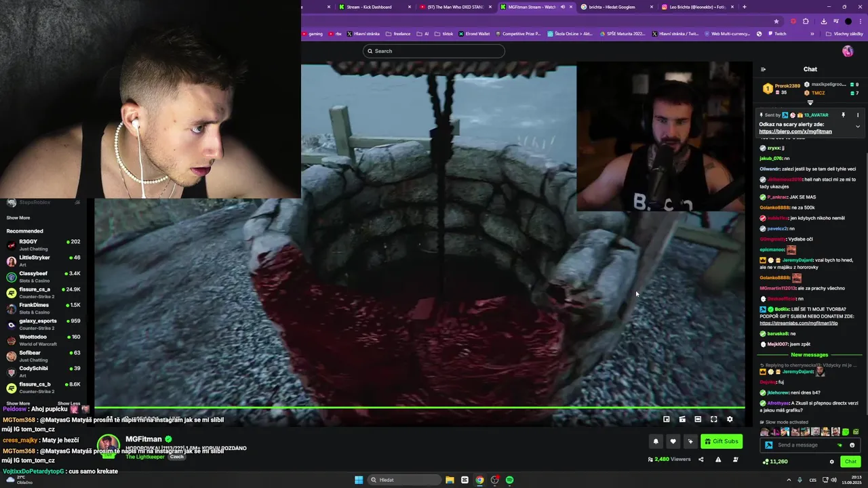Report the stream with warning icon
868x488 pixels.
pyautogui.click(x=718, y=460)
